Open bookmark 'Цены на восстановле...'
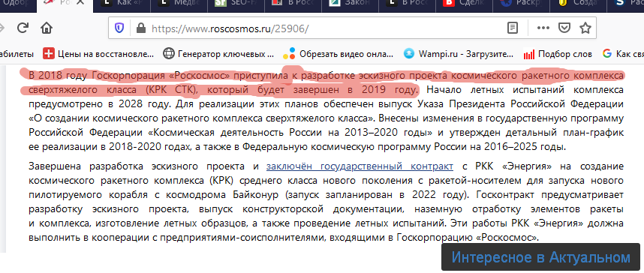The width and height of the screenshot is (644, 273). [98, 53]
